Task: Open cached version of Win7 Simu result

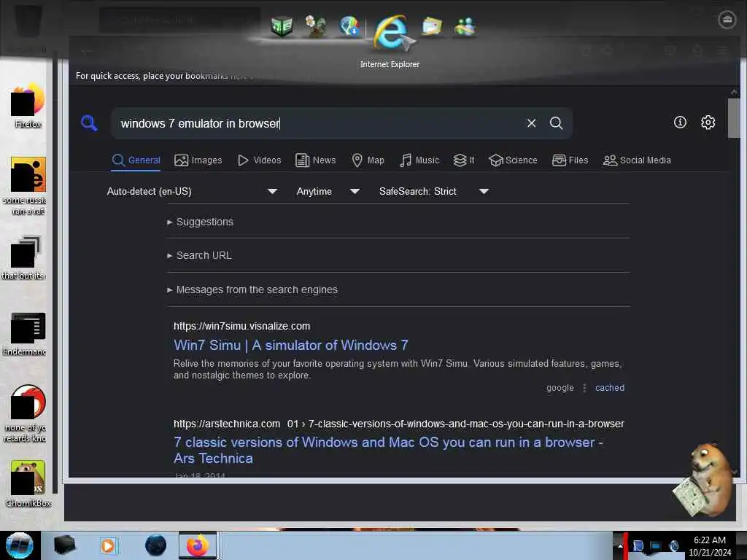Action: [609, 388]
